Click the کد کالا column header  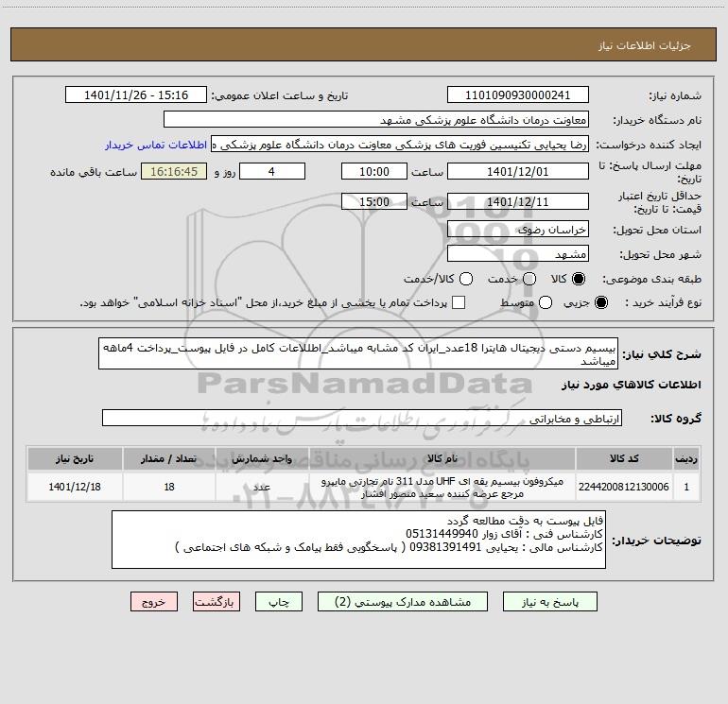pyautogui.click(x=624, y=458)
